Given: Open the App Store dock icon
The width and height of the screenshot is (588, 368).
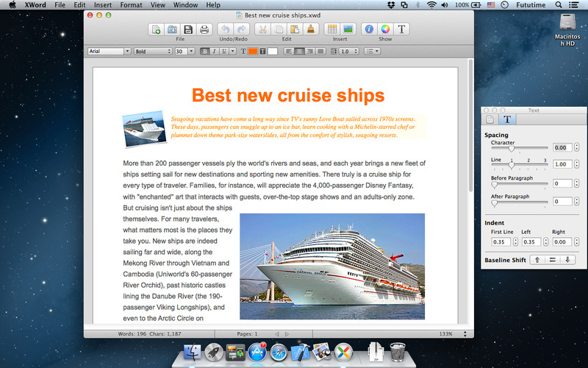Looking at the screenshot, I should (257, 353).
